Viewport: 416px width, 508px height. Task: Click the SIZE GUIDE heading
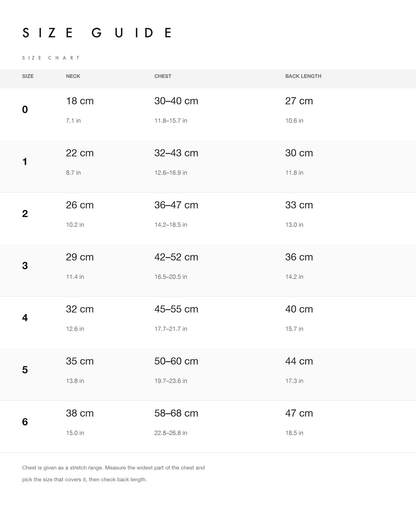[x=97, y=33]
